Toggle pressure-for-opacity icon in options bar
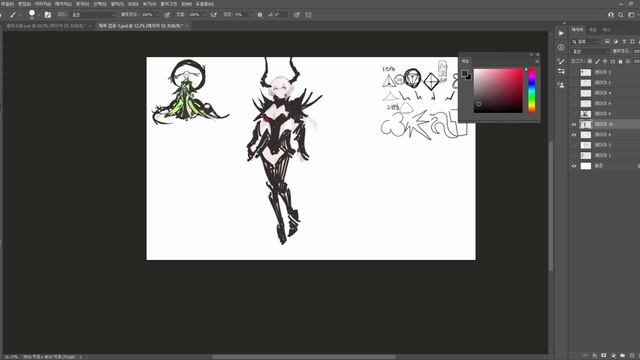Viewport: 640px width, 360px height. (167, 15)
